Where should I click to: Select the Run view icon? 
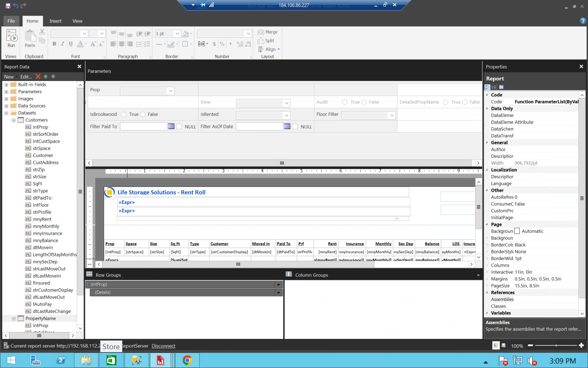tap(11, 37)
